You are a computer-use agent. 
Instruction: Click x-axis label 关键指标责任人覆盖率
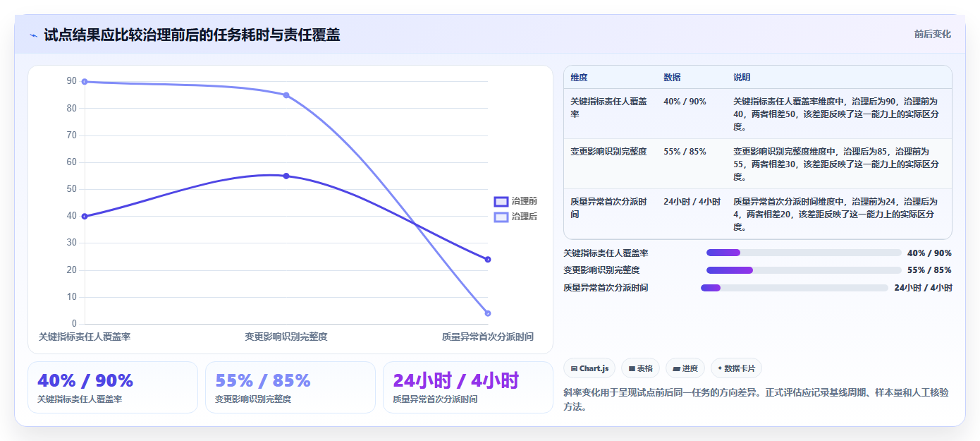click(x=85, y=337)
